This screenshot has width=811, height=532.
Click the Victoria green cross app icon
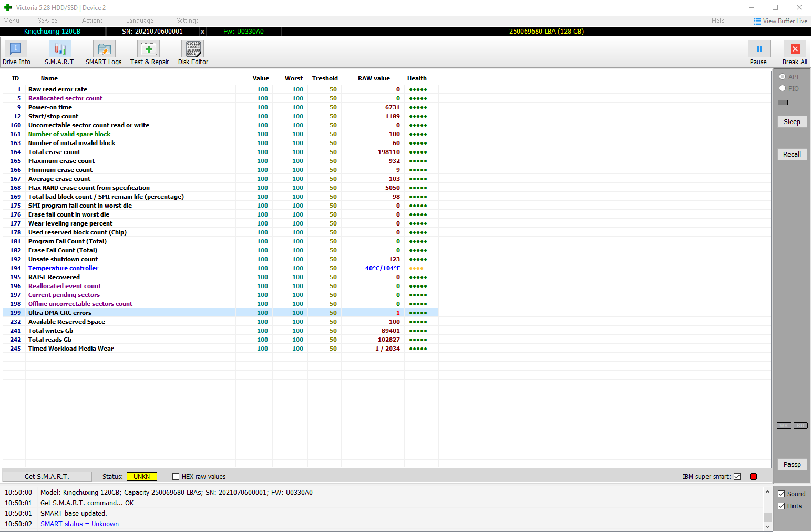point(8,7)
